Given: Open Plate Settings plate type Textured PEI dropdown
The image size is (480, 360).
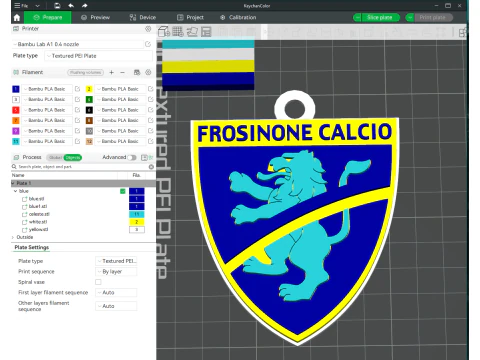Looking at the screenshot, I should click(116, 261).
